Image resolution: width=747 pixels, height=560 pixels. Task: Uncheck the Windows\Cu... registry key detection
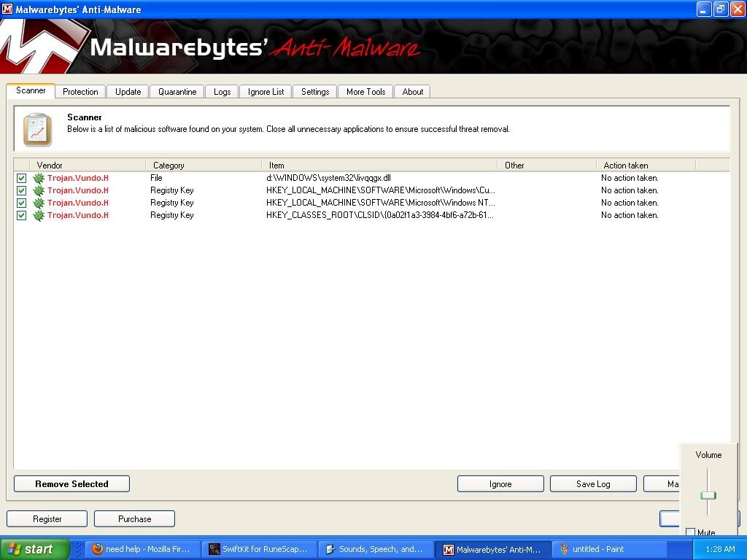pyautogui.click(x=21, y=190)
